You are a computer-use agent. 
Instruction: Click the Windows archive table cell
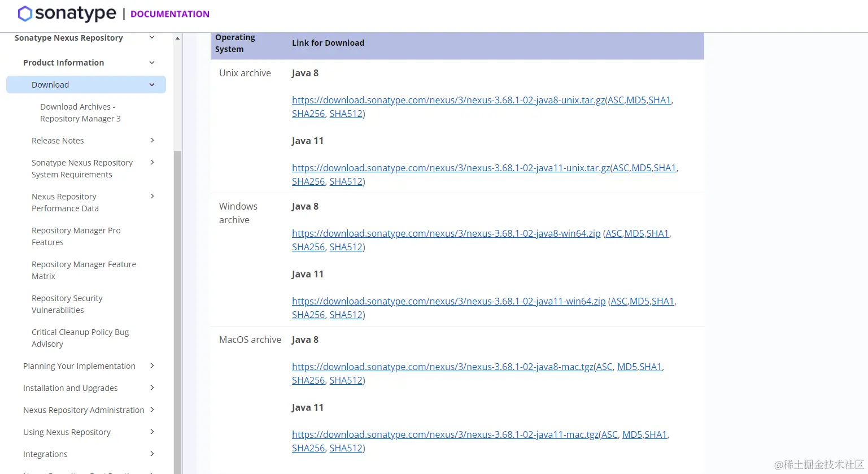tap(238, 213)
